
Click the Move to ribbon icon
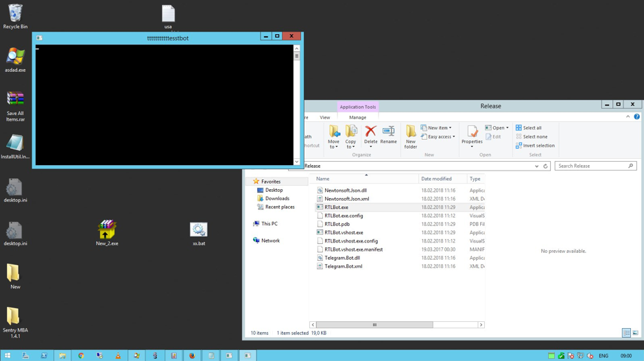click(333, 136)
